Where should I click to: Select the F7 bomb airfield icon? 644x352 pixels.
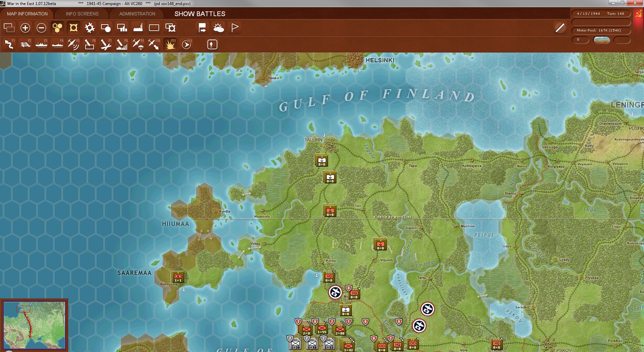[x=106, y=44]
